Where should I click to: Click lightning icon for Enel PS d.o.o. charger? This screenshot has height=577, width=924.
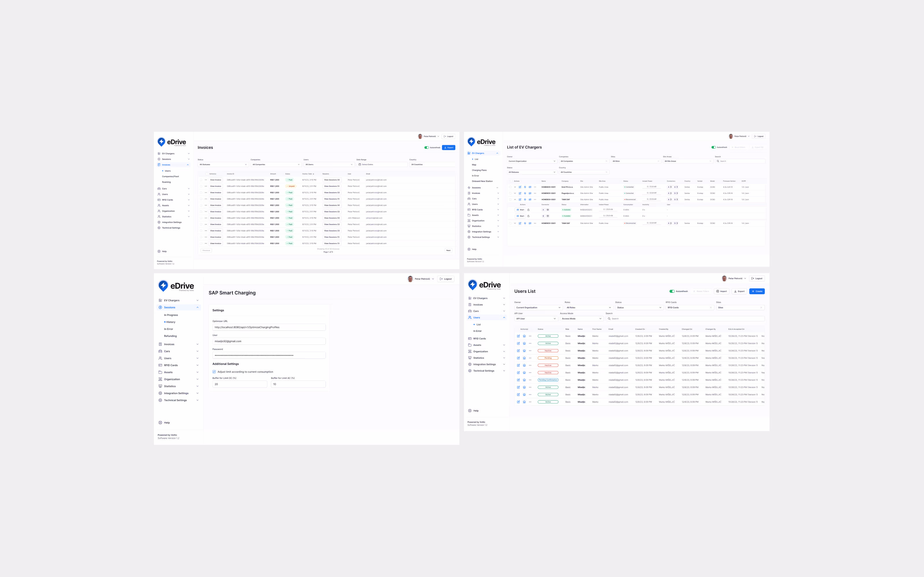pyautogui.click(x=525, y=187)
